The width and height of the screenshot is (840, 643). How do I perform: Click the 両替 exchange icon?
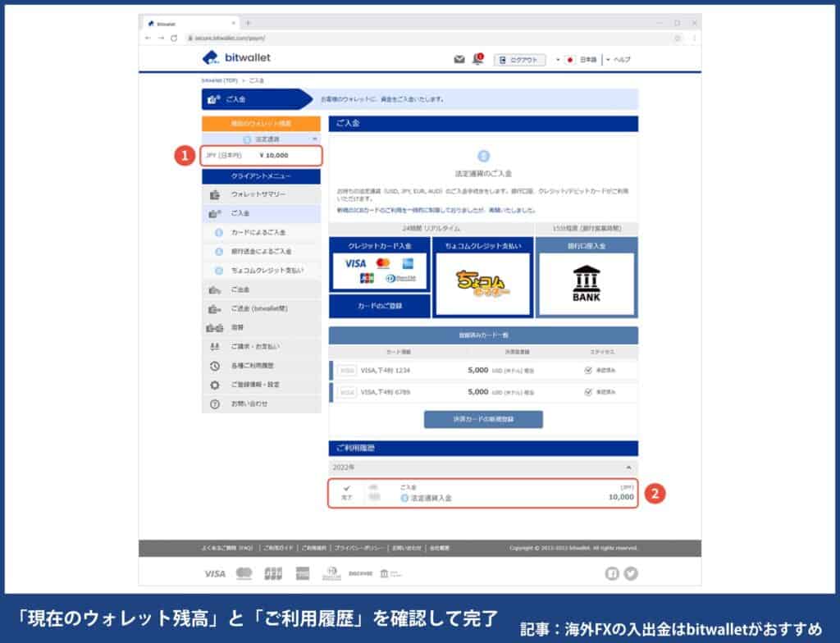click(x=215, y=328)
